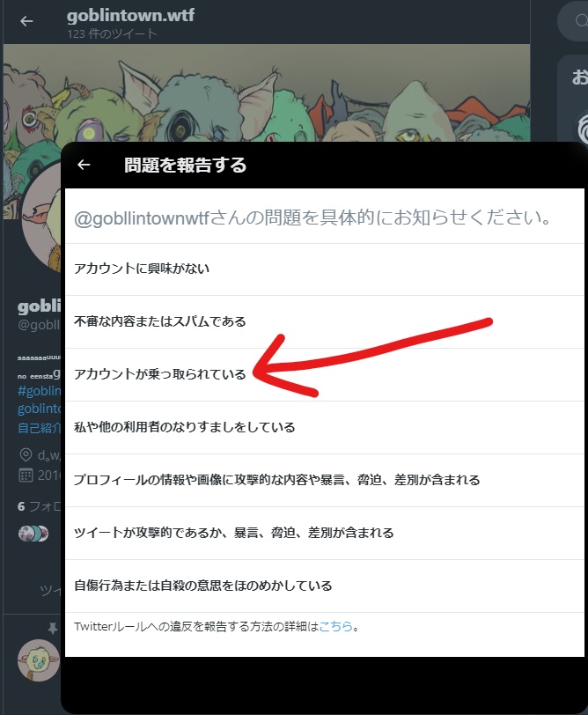Select アカウントに興味がない option
Viewport: 588px width, 715px height.
325,269
